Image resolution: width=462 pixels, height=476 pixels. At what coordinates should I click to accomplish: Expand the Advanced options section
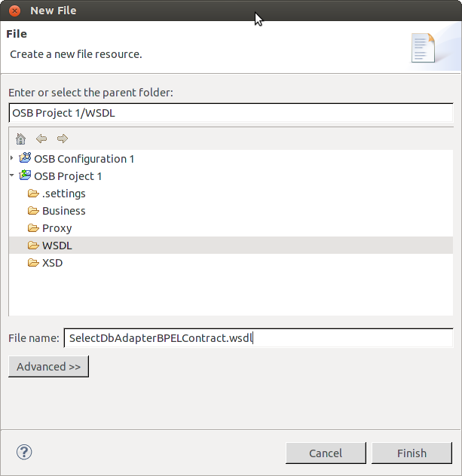(x=49, y=367)
